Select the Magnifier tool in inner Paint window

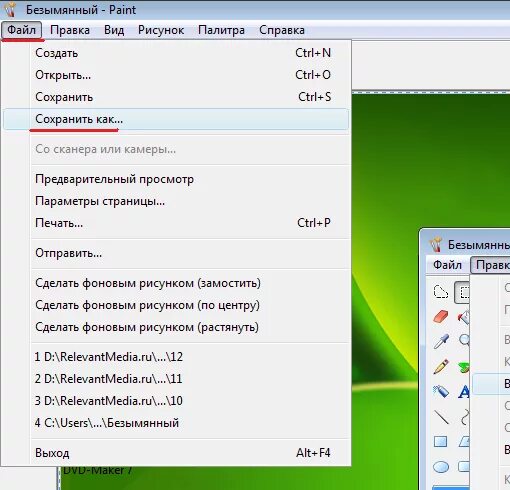click(x=464, y=341)
